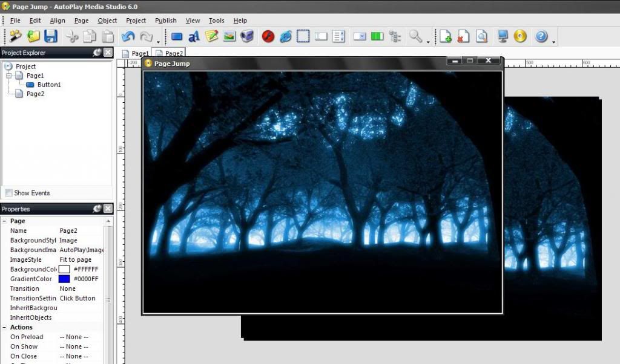Click the Build/Publish disc icon

point(520,36)
